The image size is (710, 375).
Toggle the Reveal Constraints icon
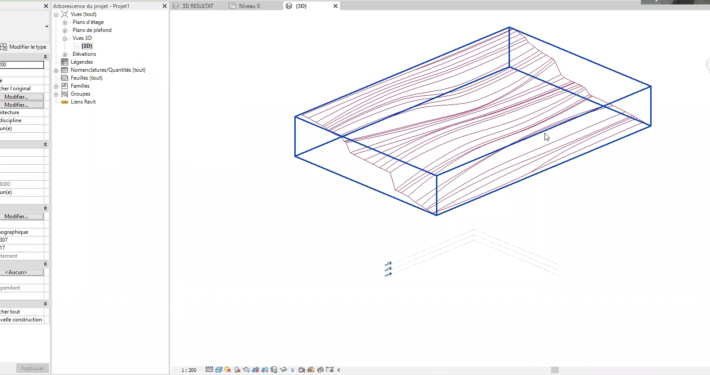pyautogui.click(x=329, y=370)
